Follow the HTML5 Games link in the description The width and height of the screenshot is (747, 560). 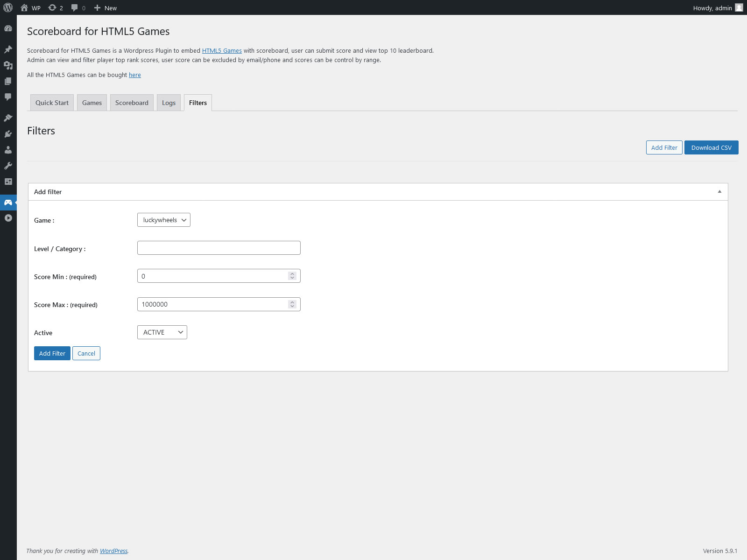coord(222,50)
